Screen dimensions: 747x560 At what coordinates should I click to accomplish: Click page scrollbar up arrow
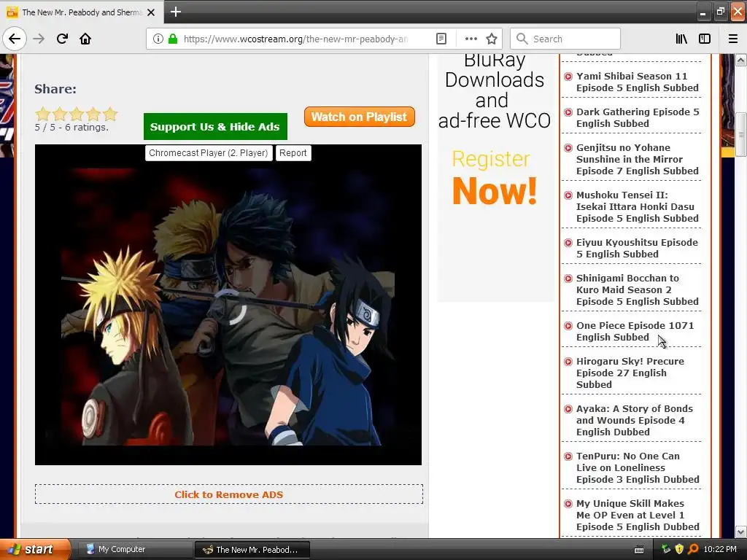click(741, 60)
